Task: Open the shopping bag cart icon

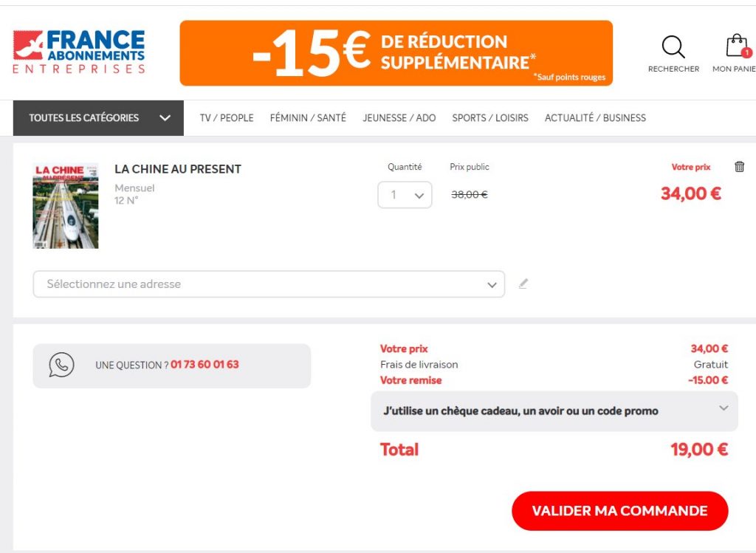Action: 738,47
